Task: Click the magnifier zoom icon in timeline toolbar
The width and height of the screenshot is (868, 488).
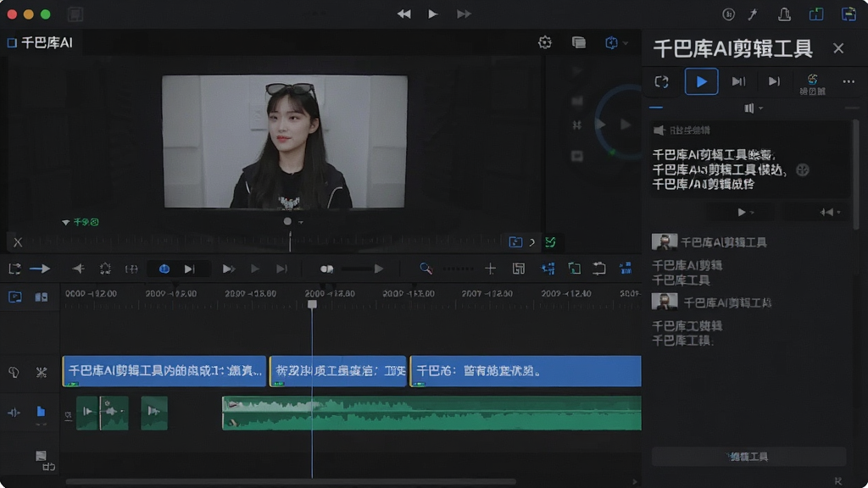Action: [x=426, y=269]
